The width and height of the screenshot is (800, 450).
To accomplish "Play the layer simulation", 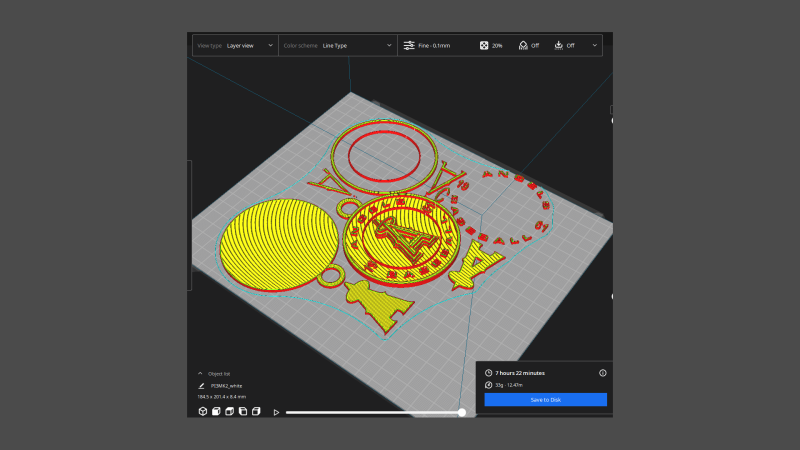I will coord(277,412).
